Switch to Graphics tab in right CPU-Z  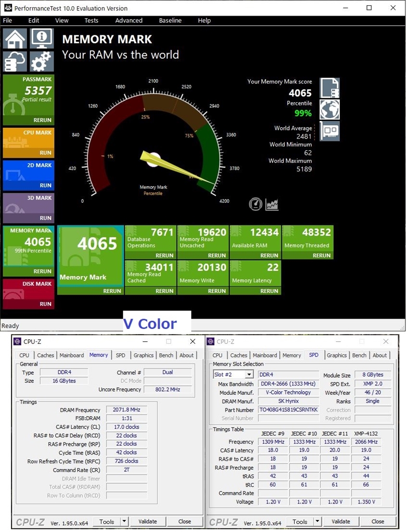pos(337,355)
